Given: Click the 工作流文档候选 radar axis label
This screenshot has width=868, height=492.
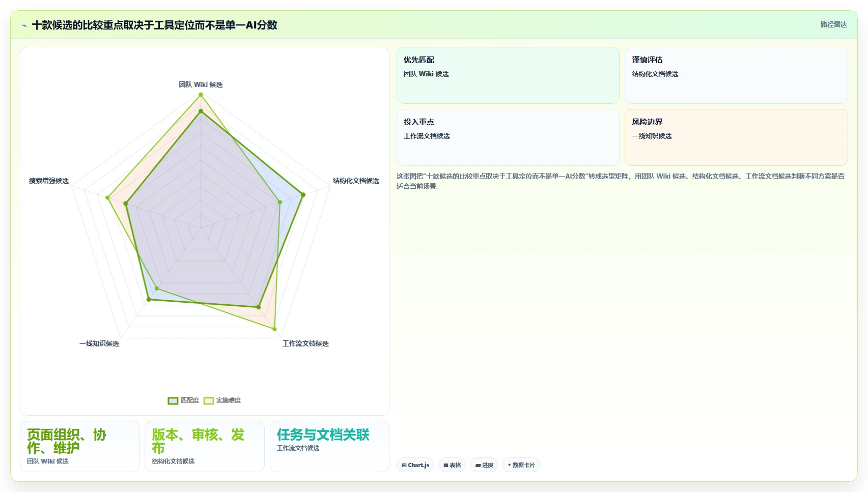Looking at the screenshot, I should point(305,343).
